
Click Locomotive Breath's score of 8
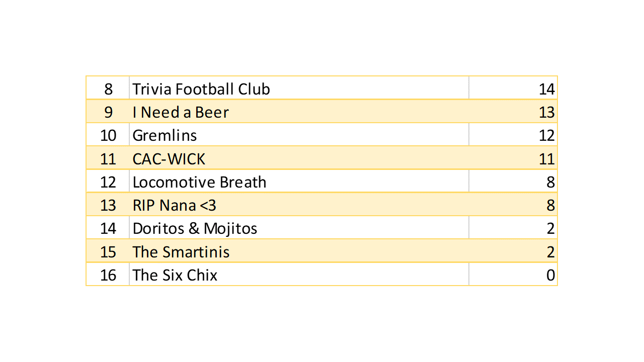(550, 182)
